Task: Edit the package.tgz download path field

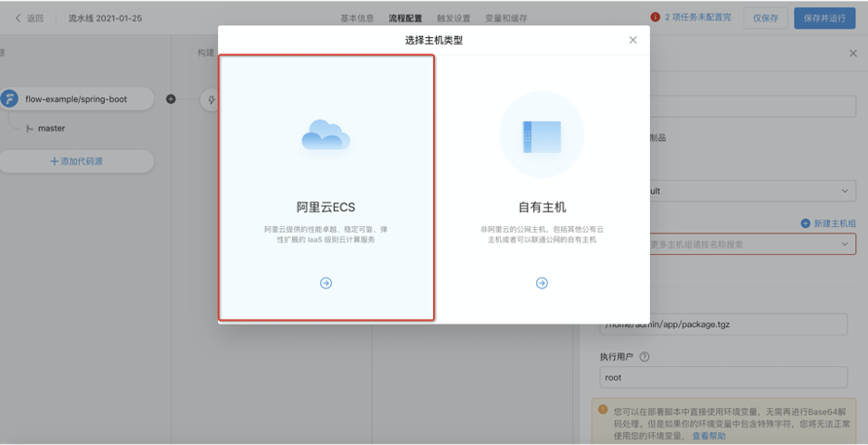Action: (723, 324)
